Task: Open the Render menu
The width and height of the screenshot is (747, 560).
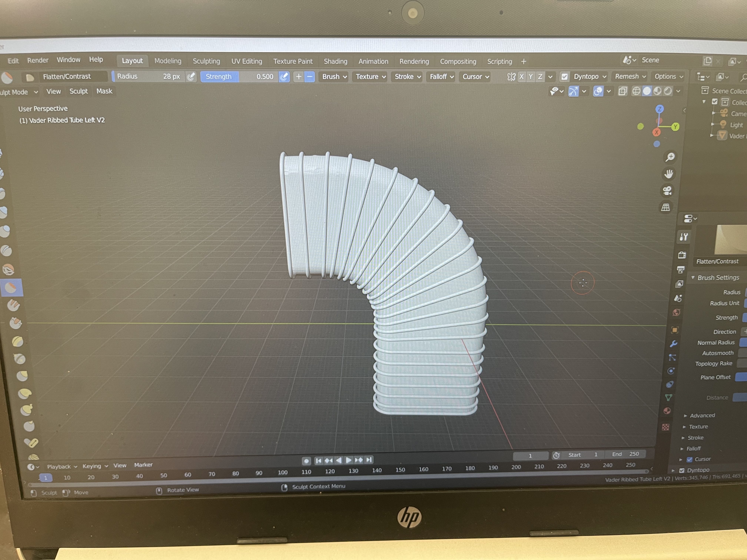Action: (38, 60)
